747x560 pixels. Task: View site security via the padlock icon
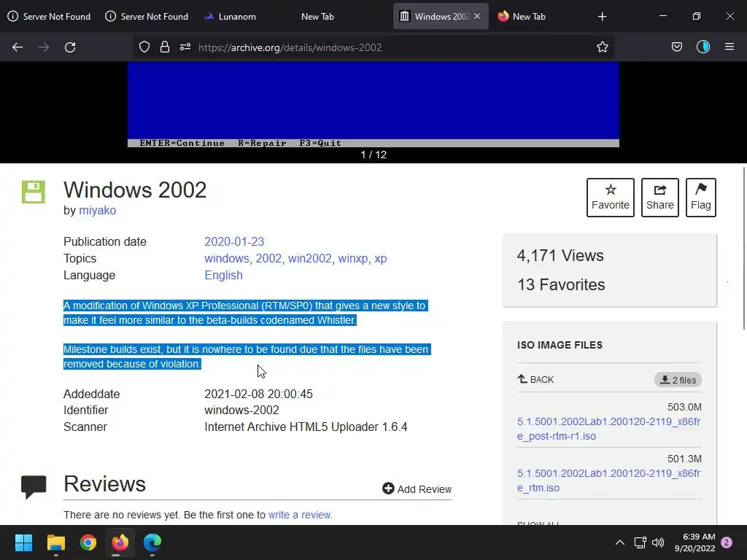click(x=165, y=47)
